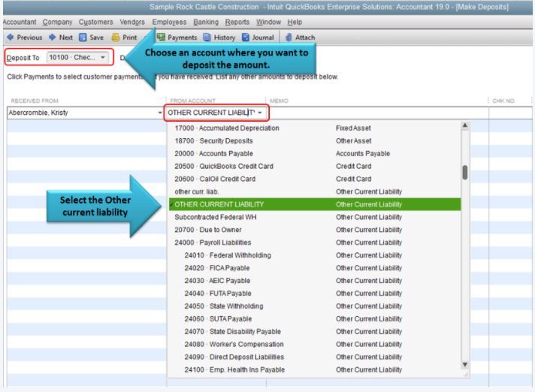Click the Attach paperclip icon
535x392 pixels.
[x=289, y=37]
